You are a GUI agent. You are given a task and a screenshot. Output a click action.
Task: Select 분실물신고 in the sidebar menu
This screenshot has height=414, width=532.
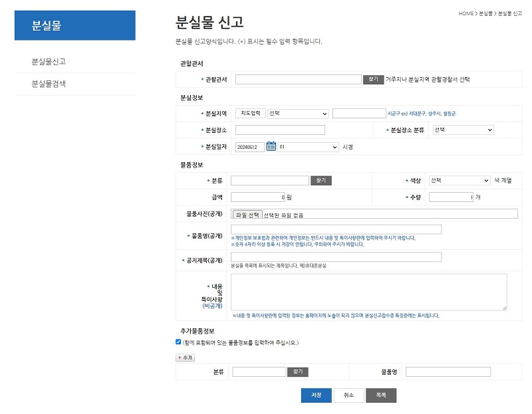tap(49, 61)
